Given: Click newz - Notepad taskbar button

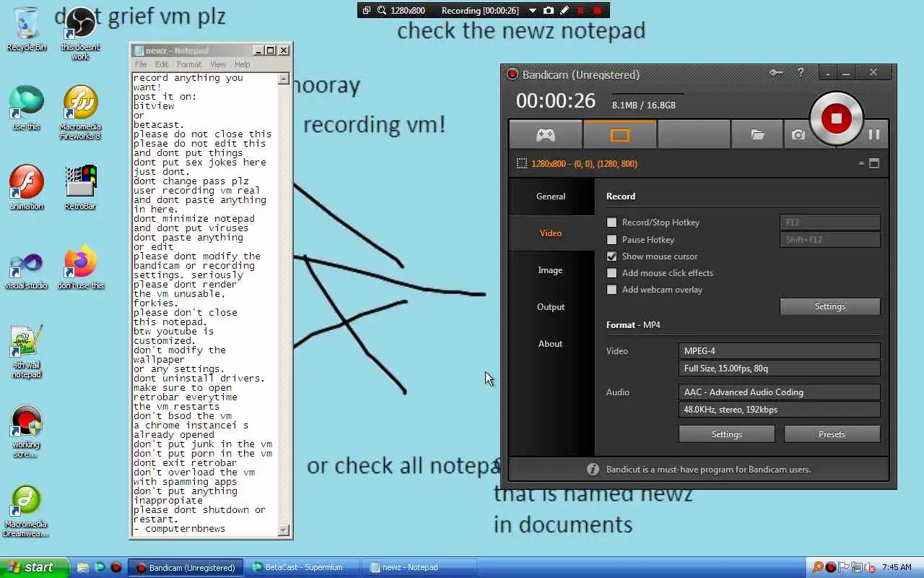Looking at the screenshot, I should [x=419, y=567].
